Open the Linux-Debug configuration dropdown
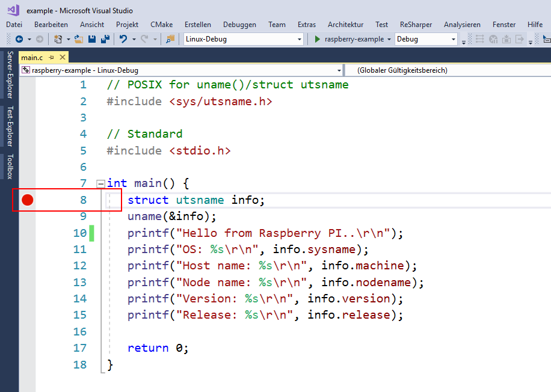This screenshot has width=551, height=392. click(300, 39)
